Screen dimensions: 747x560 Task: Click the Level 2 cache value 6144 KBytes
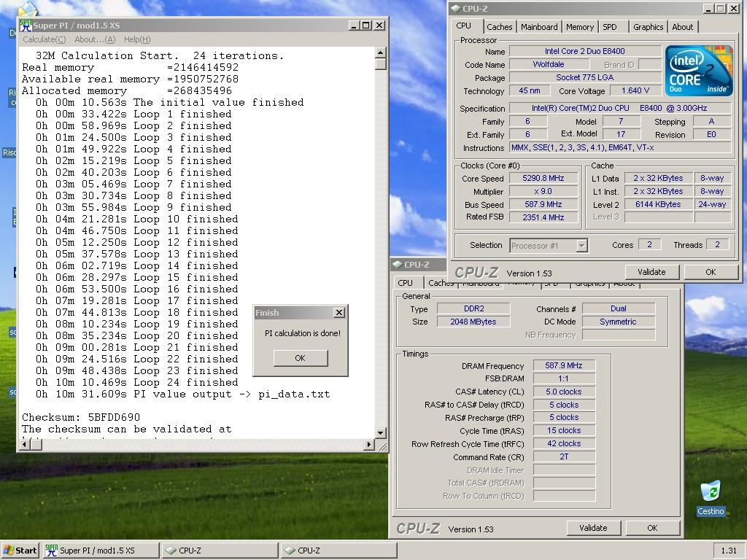tap(658, 204)
